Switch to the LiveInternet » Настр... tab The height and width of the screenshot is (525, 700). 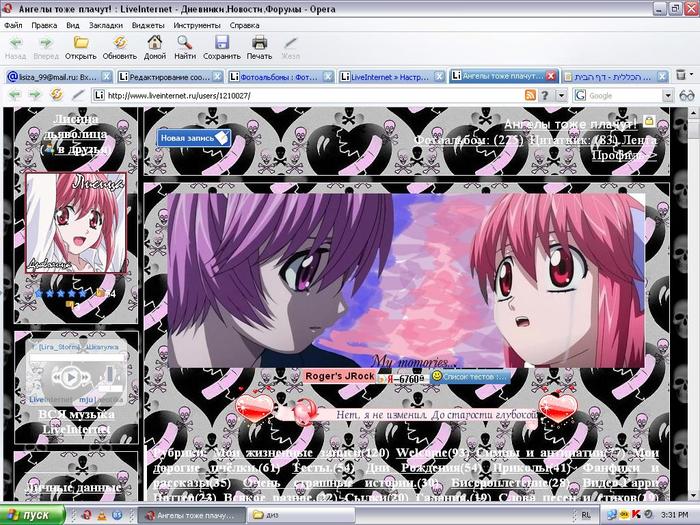pos(385,77)
